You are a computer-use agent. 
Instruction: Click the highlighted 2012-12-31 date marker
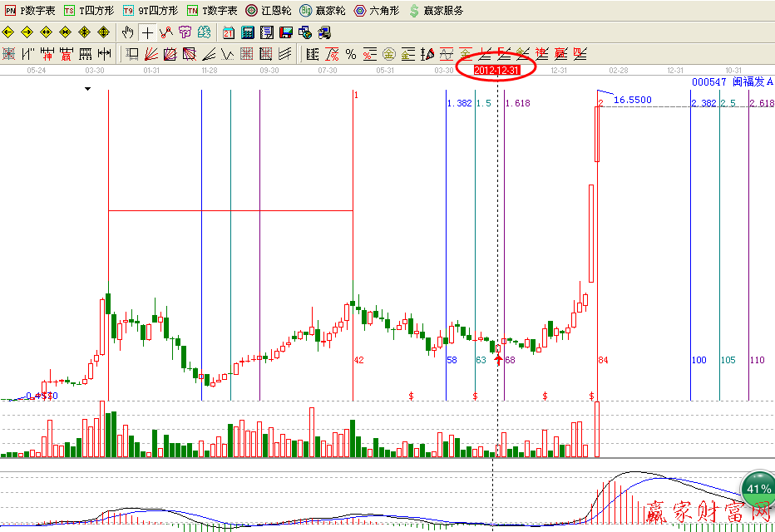496,71
